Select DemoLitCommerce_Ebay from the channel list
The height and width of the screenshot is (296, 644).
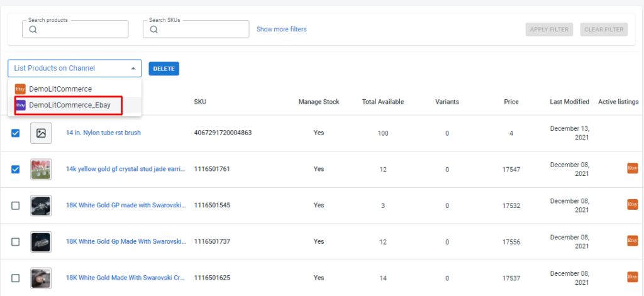pos(69,105)
